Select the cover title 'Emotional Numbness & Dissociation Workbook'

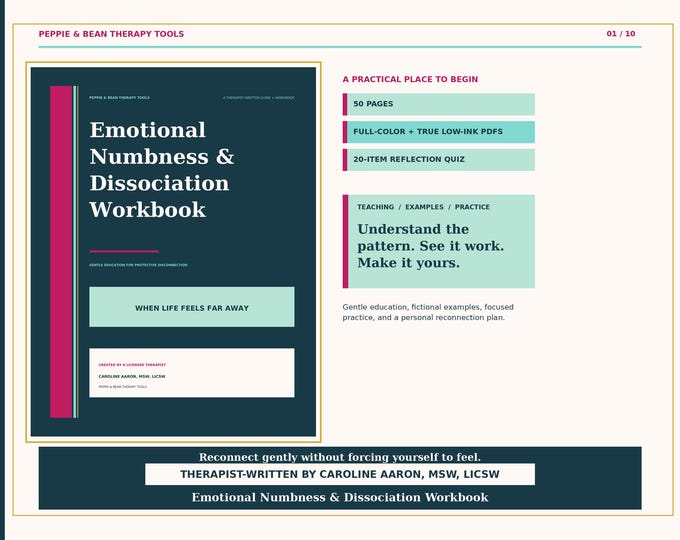[162, 170]
